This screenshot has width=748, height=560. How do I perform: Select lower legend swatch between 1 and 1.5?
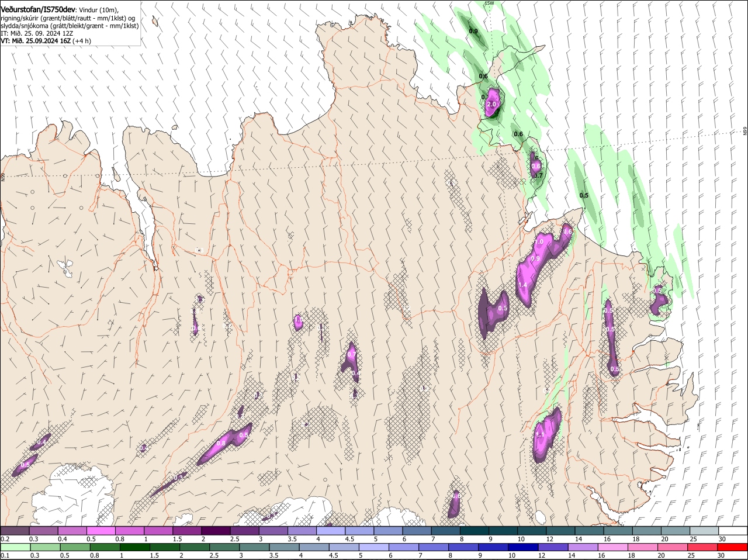pos(134,548)
